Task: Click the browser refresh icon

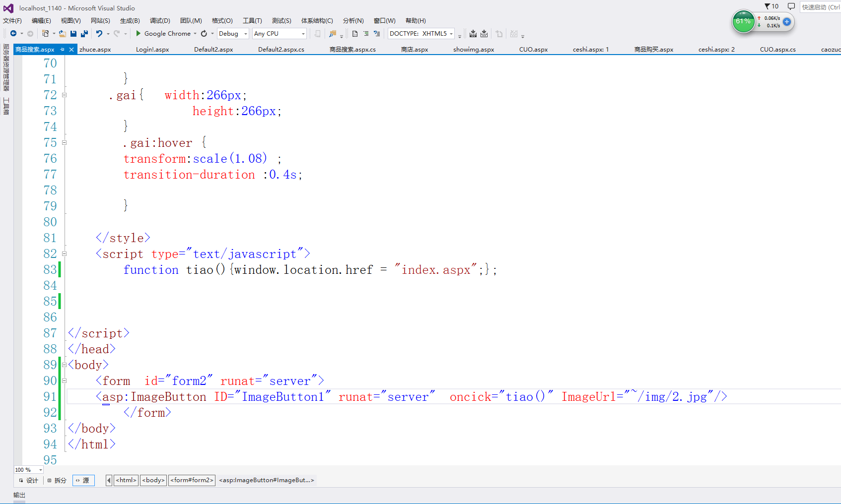Action: [x=204, y=34]
